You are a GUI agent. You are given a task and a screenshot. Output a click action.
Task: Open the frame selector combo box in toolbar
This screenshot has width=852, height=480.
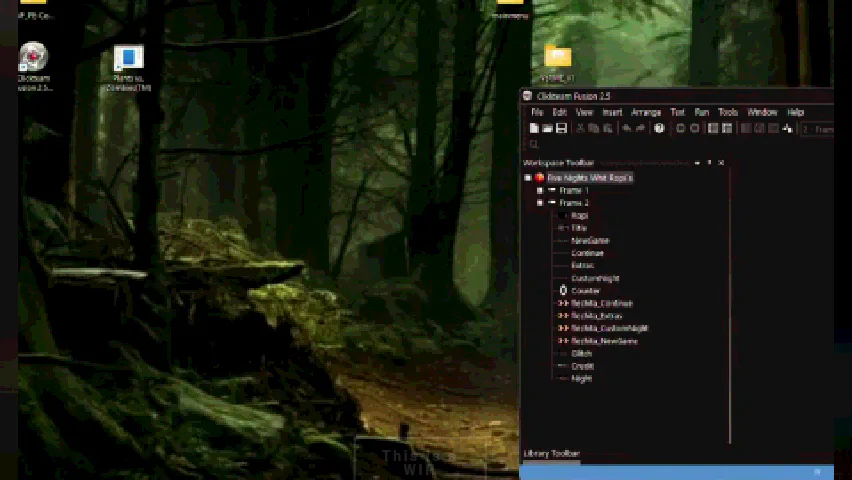click(x=817, y=129)
